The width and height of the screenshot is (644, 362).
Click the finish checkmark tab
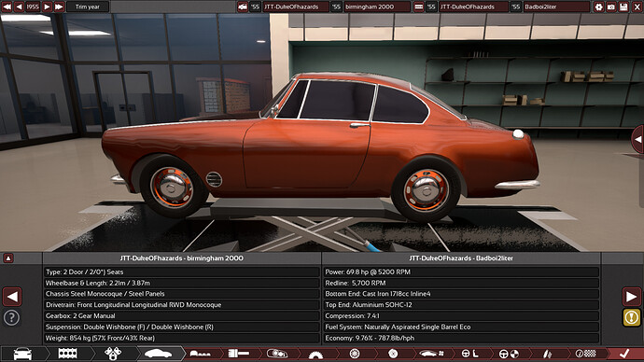coord(624,354)
